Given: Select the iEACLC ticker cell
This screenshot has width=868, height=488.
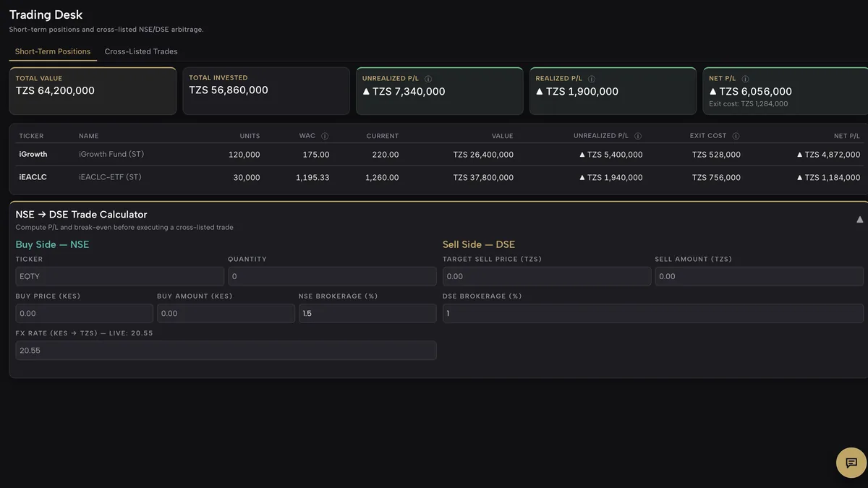Looking at the screenshot, I should click(x=33, y=177).
